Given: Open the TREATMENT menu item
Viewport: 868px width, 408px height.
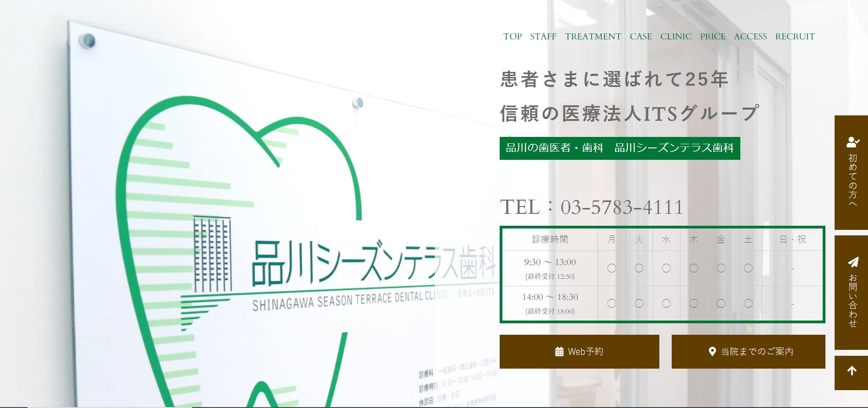Looking at the screenshot, I should [593, 37].
